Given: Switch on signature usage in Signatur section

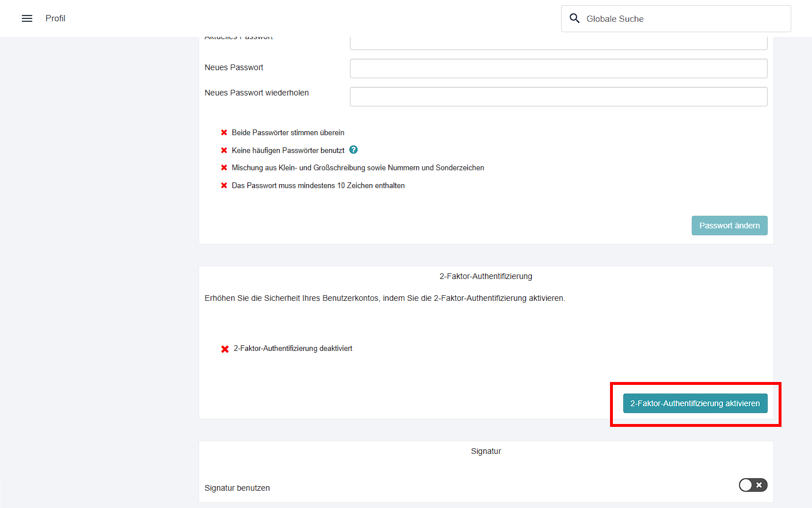Looking at the screenshot, I should [753, 485].
